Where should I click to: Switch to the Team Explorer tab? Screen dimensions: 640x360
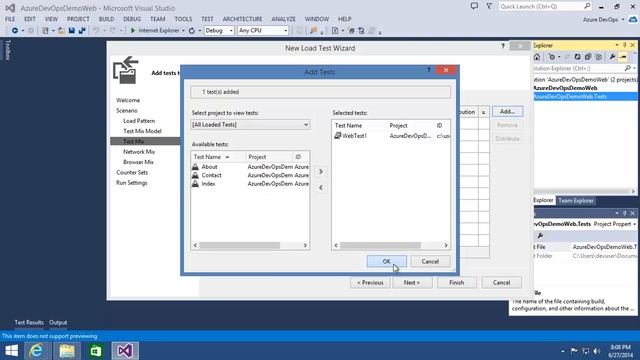576,200
